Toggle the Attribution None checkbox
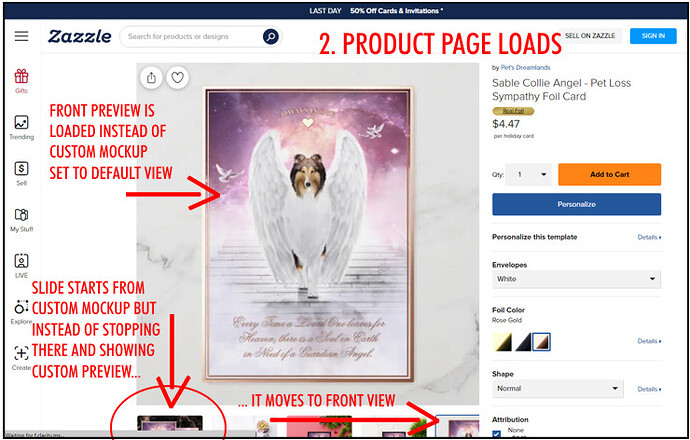This screenshot has height=440, width=690. tap(497, 435)
